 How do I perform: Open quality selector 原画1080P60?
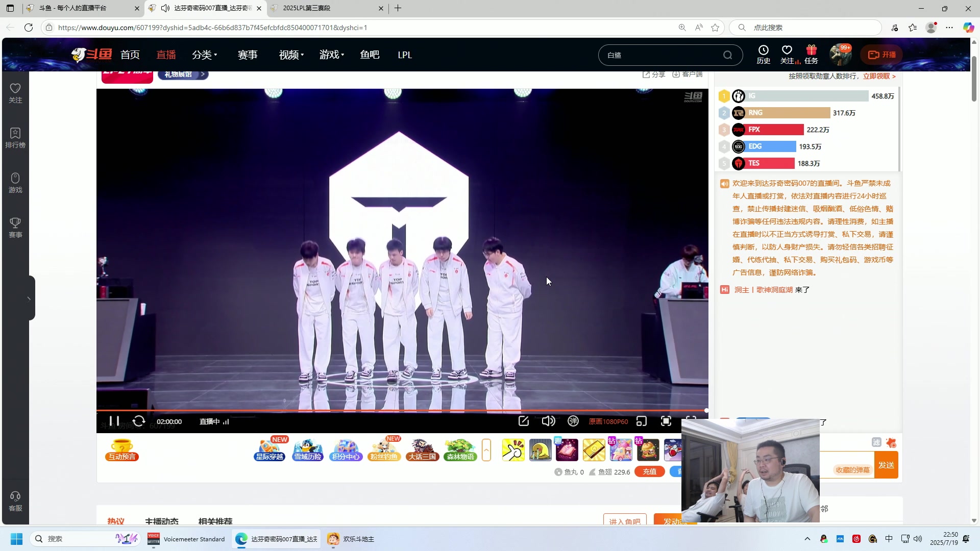608,422
